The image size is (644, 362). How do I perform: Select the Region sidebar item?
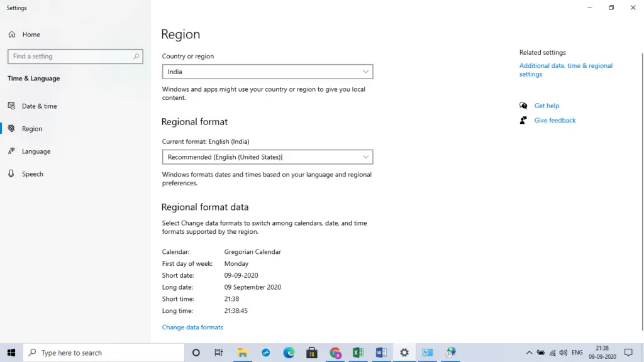[x=32, y=128]
